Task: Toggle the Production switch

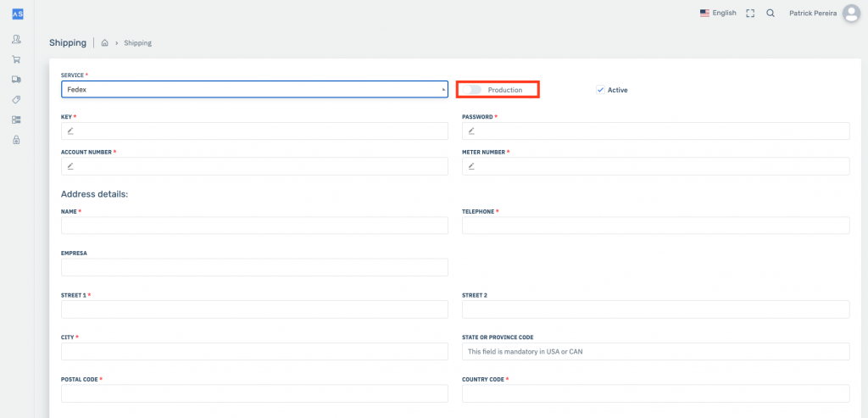Action: 471,90
